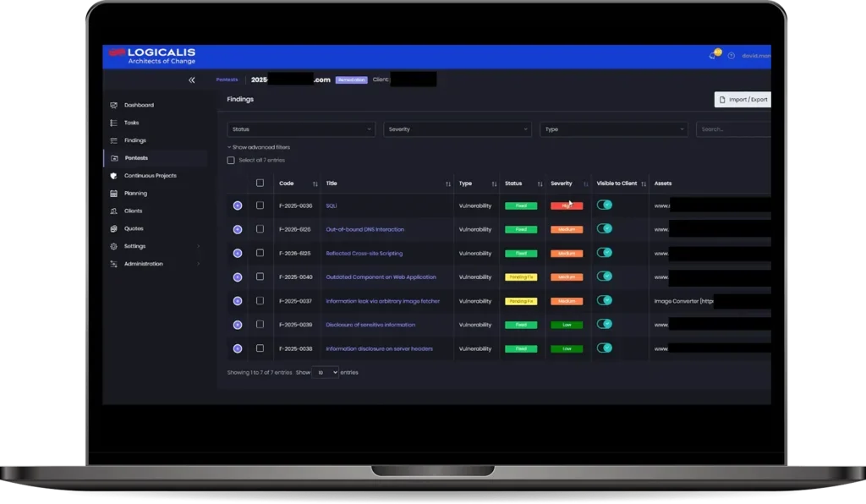Viewport: 866px width, 504px height.
Task: Sort by Visible to Client column arrows
Action: coord(644,184)
